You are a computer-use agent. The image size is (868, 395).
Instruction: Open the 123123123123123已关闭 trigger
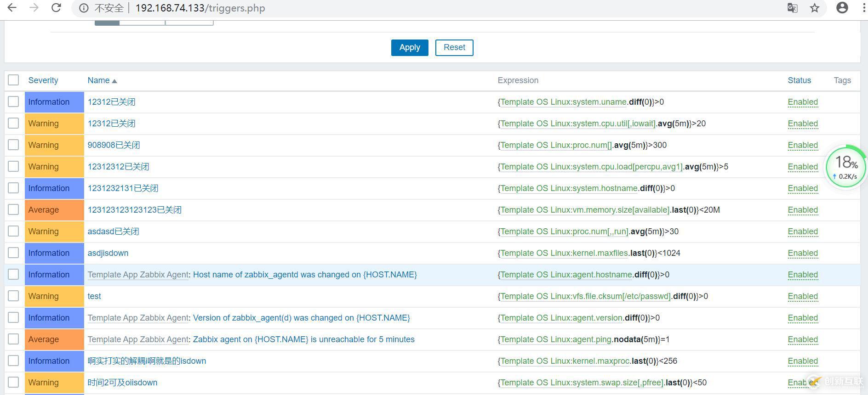click(x=135, y=210)
